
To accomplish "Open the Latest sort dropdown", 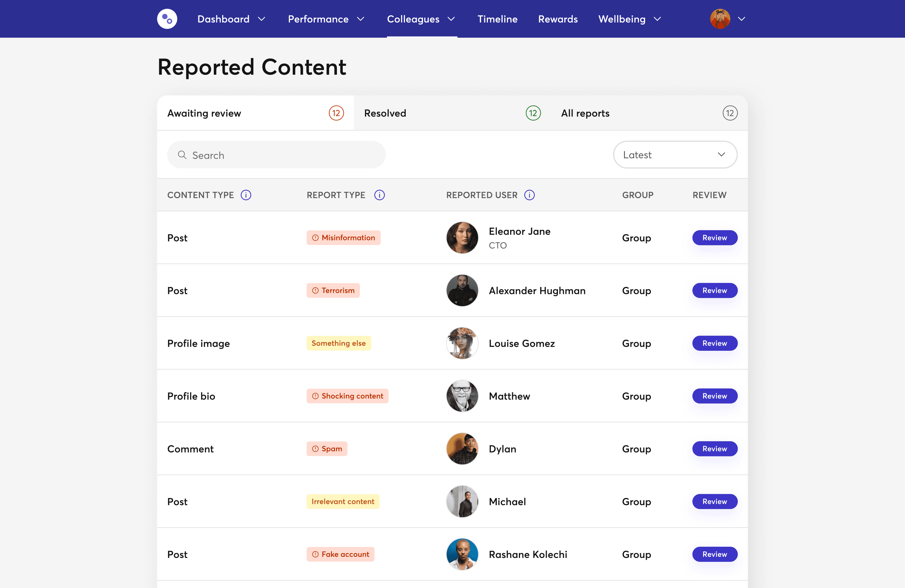I will pos(675,155).
